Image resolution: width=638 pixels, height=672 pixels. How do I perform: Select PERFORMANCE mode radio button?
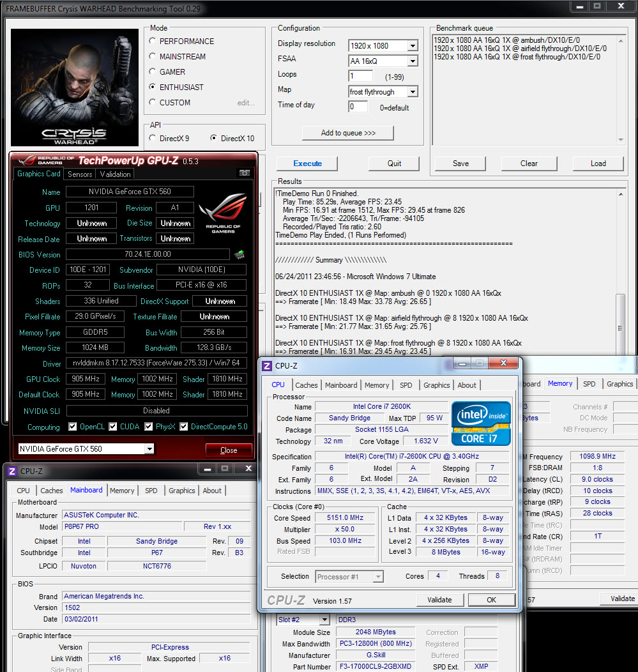pos(152,41)
